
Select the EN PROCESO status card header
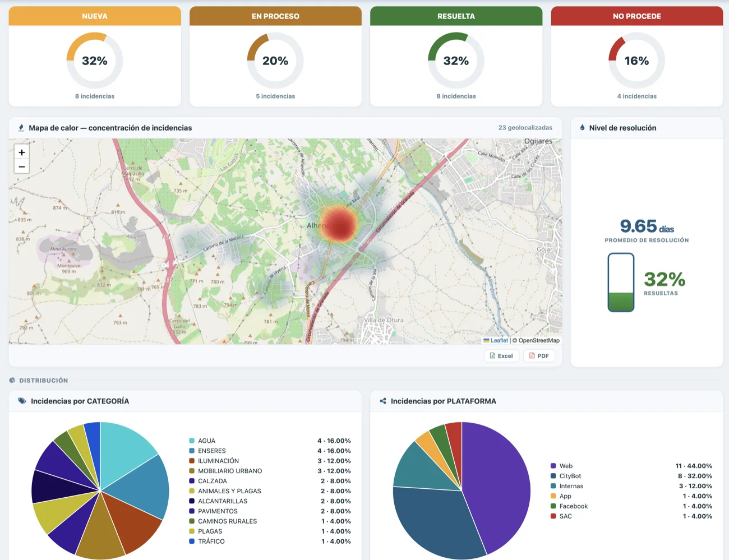tap(275, 16)
